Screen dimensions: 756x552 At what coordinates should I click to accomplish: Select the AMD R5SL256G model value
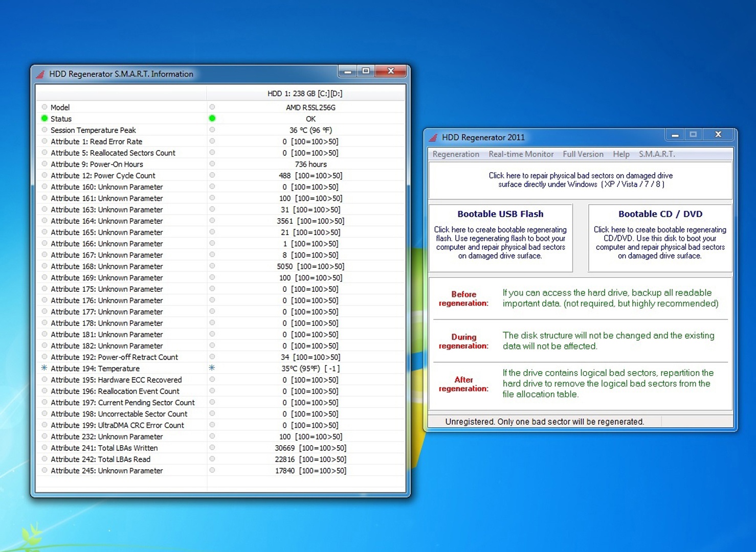point(310,107)
